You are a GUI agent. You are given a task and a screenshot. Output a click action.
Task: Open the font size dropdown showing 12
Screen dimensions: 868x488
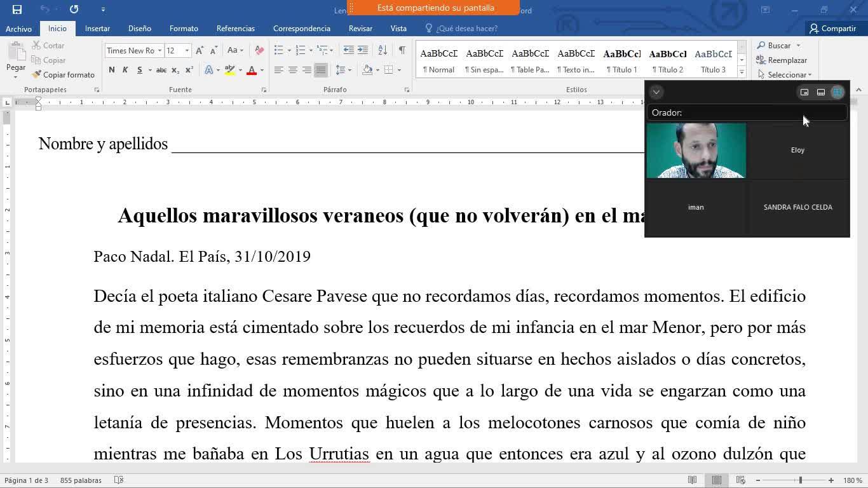click(x=187, y=50)
